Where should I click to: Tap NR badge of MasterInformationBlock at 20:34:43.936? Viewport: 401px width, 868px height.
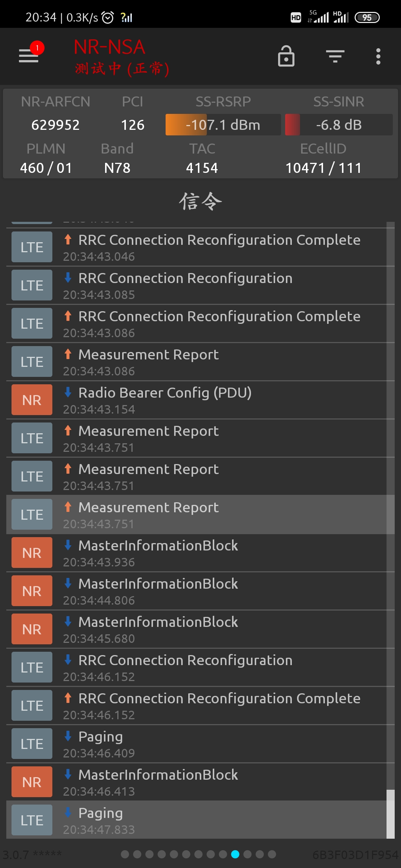point(32,553)
